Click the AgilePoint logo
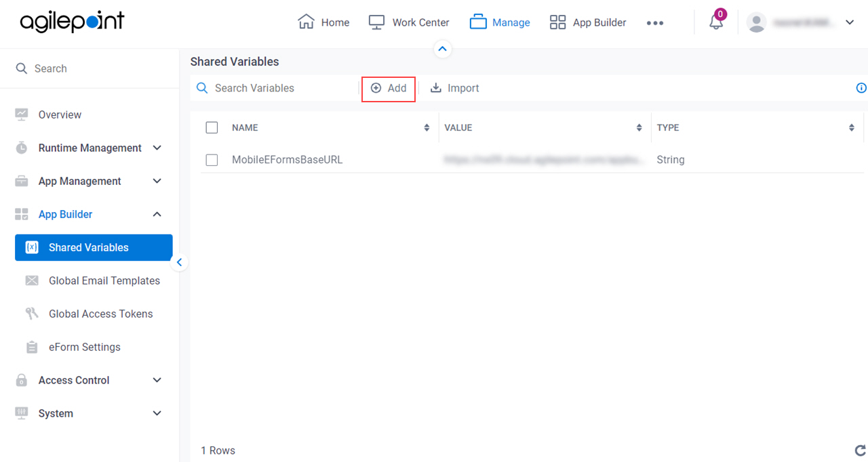 pyautogui.click(x=72, y=22)
